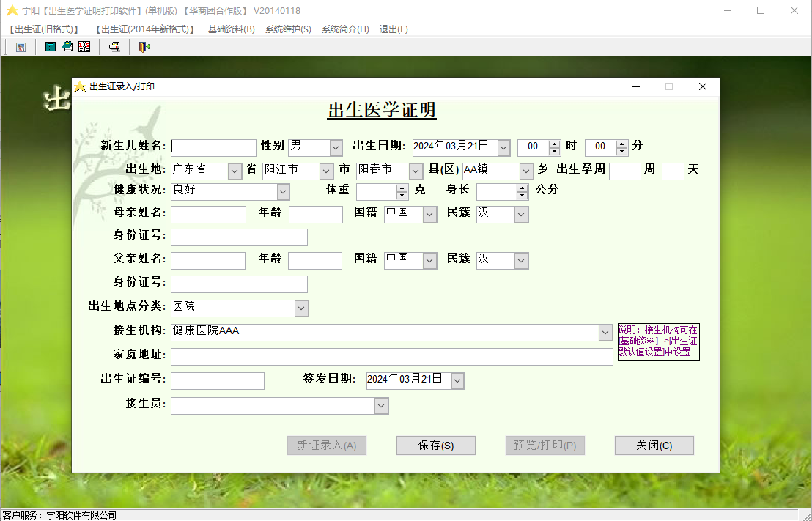Click the picture icon in the toolbar
Viewport: 812px width, 521px height.
21,47
